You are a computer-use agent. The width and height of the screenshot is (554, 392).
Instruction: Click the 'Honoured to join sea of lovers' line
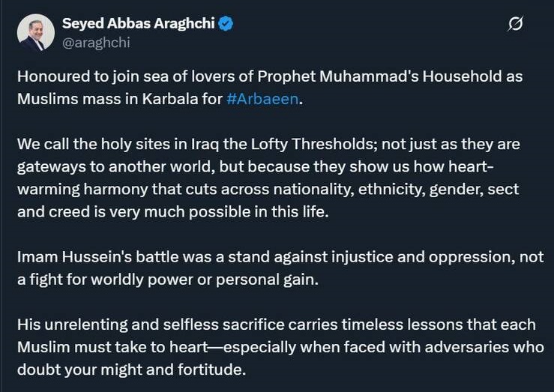coord(270,76)
